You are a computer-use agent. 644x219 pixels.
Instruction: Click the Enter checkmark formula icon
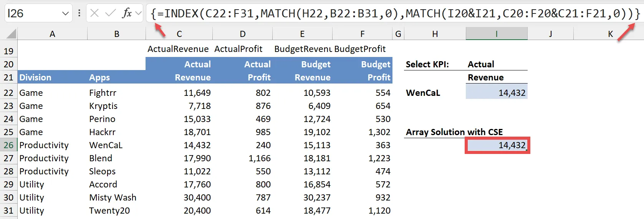coord(110,13)
